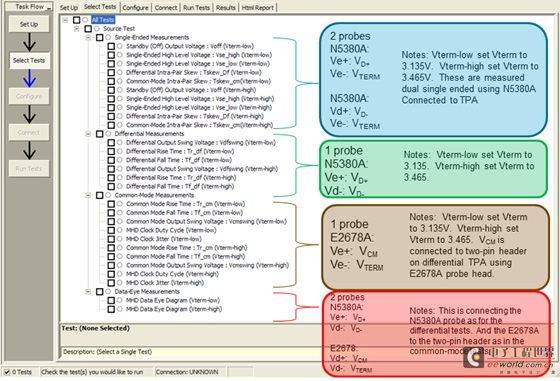The width and height of the screenshot is (560, 381).
Task: Click status circle beside All Tests
Action: click(85, 20)
